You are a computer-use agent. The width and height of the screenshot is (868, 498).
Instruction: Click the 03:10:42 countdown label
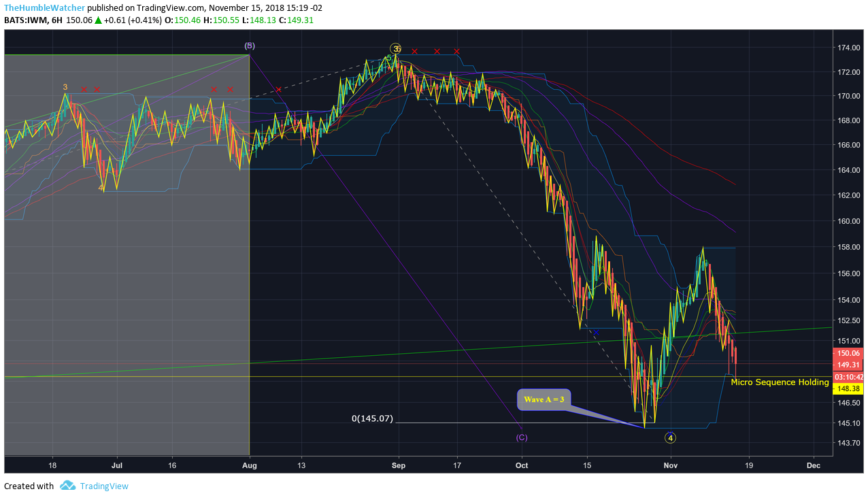click(848, 377)
